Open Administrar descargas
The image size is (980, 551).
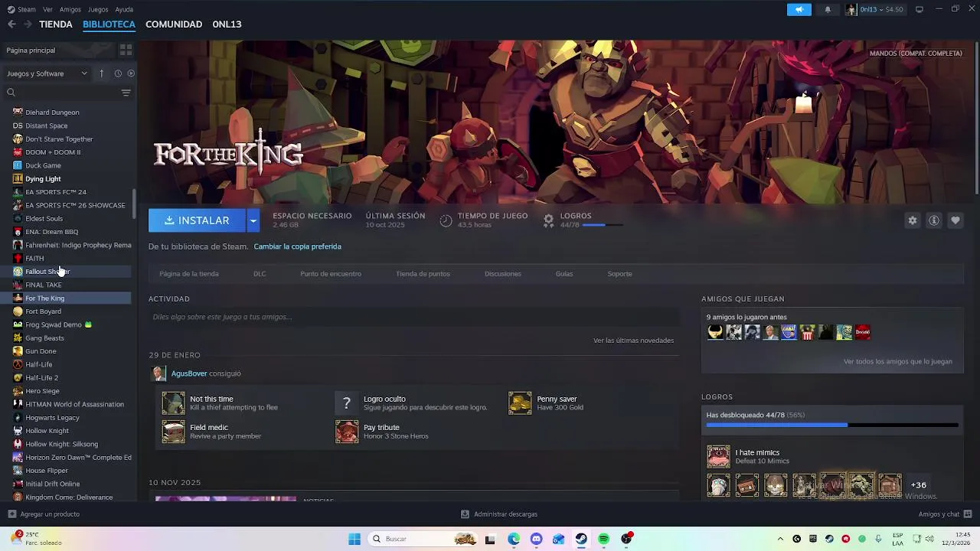499,514
